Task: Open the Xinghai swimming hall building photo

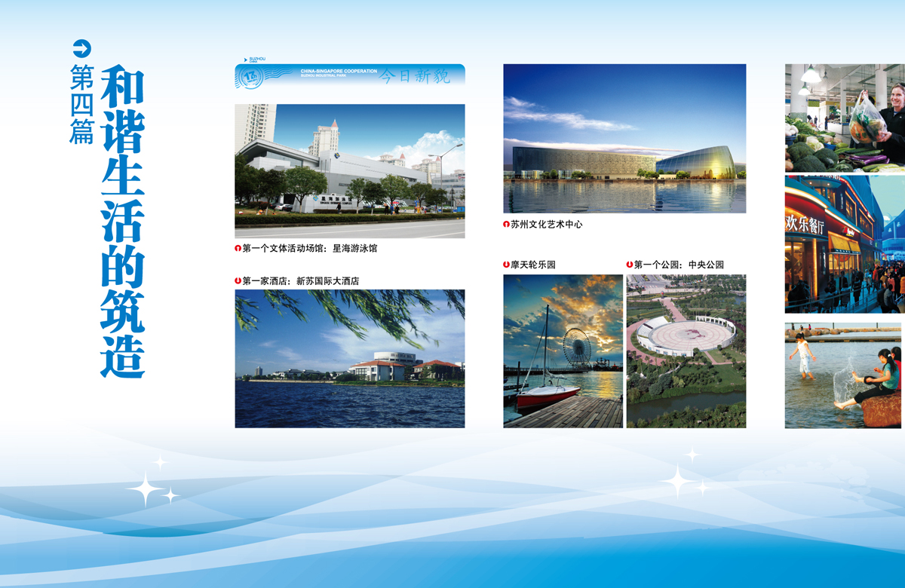Action: click(349, 171)
